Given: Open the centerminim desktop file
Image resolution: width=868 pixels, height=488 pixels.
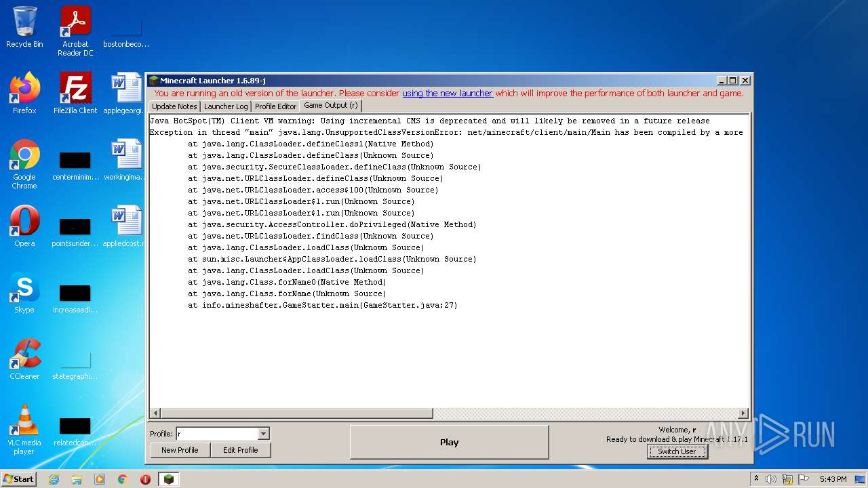Looking at the screenshot, I should coord(75,165).
